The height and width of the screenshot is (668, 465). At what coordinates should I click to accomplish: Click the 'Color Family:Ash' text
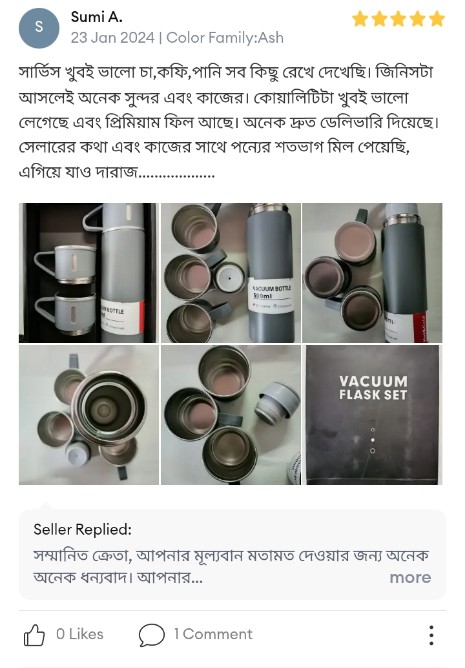pyautogui.click(x=225, y=38)
